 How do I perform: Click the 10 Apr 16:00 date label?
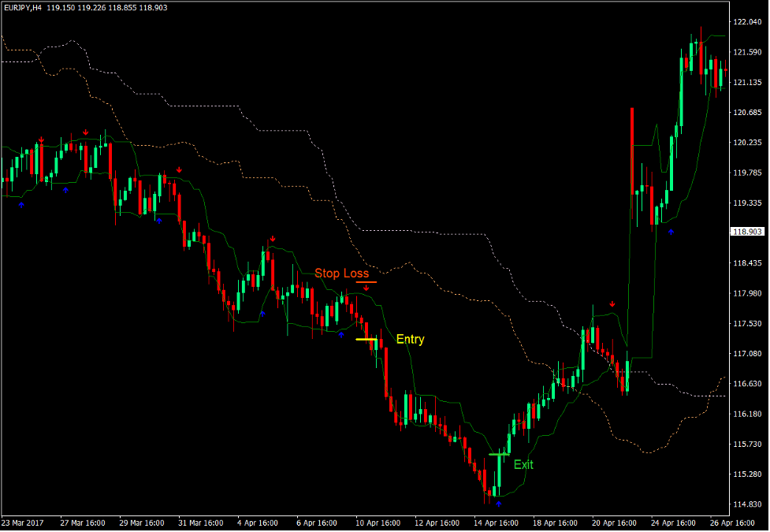tap(378, 523)
